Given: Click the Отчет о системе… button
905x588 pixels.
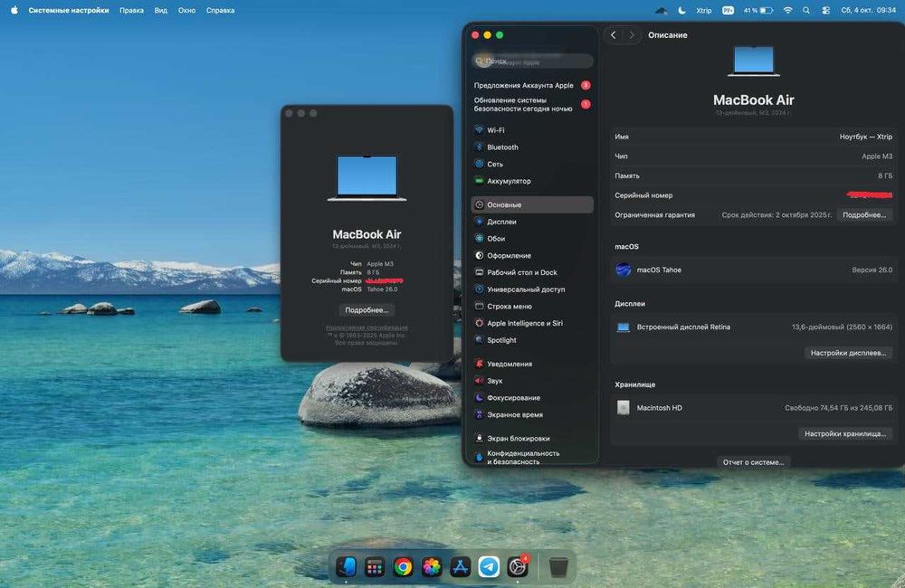Looking at the screenshot, I should (753, 462).
